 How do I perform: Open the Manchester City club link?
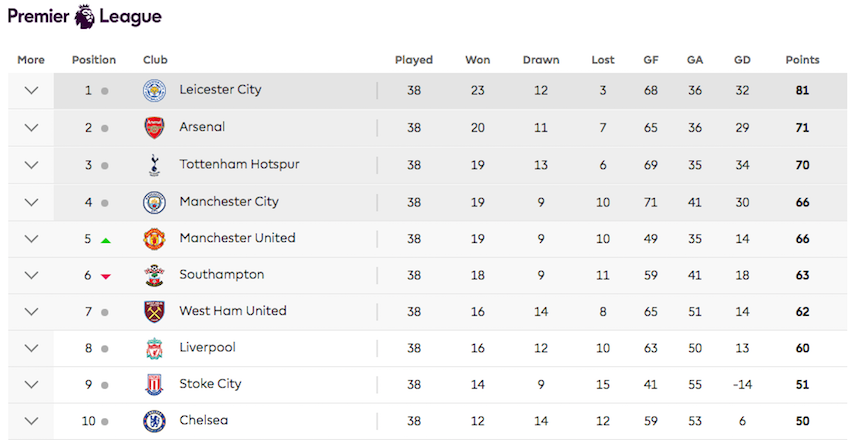229,202
